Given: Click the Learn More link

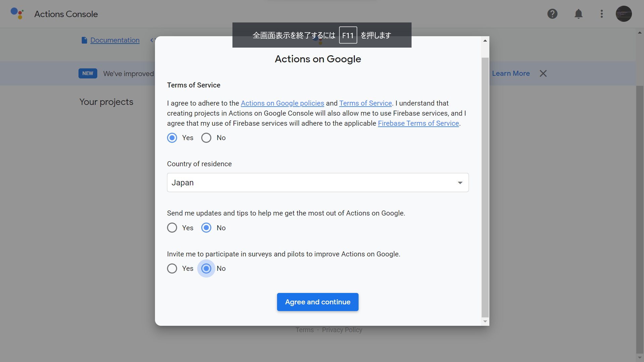Looking at the screenshot, I should click(511, 73).
